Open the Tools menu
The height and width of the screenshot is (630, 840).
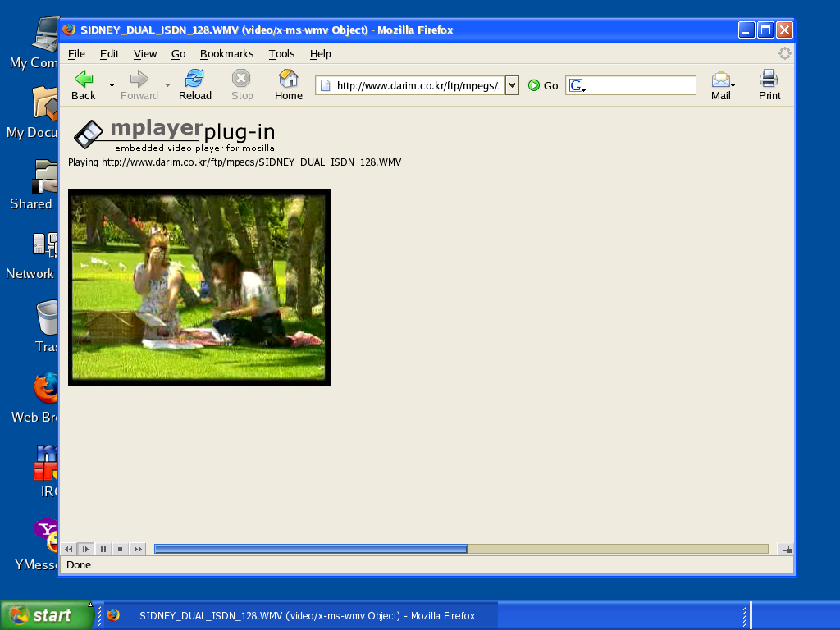(x=282, y=53)
